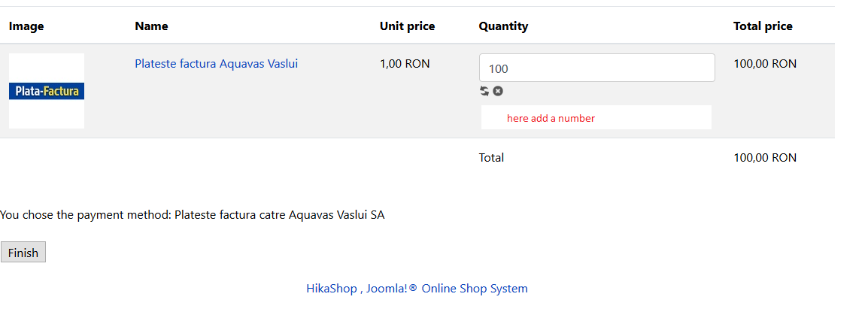868x318 pixels.
Task: Open the Plateste factura Aquavas Vaslui link
Action: pyautogui.click(x=216, y=64)
